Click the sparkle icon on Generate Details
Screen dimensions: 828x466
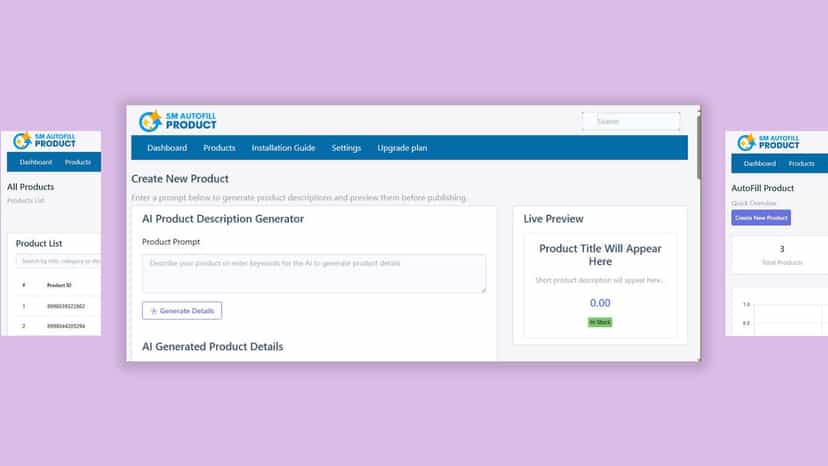(x=154, y=311)
